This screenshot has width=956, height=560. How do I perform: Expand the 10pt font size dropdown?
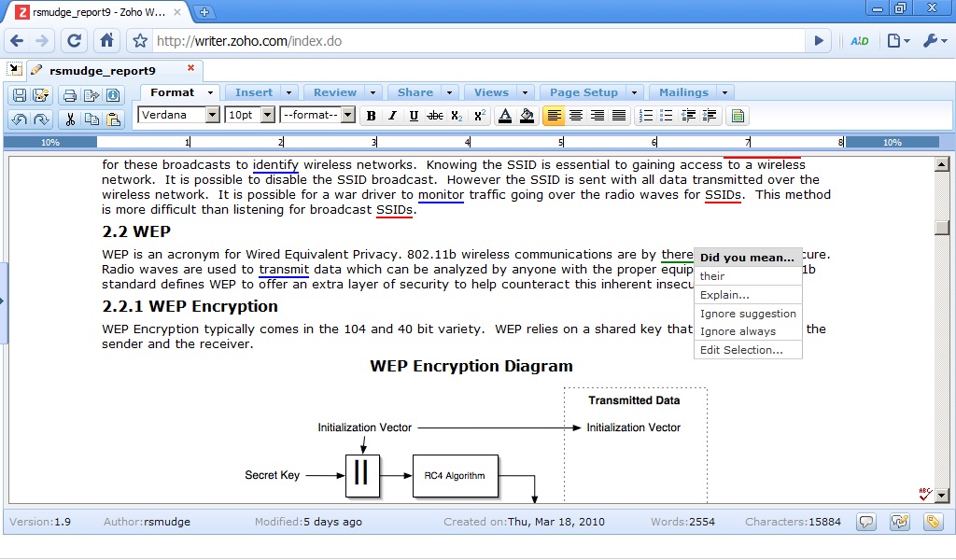pyautogui.click(x=268, y=115)
